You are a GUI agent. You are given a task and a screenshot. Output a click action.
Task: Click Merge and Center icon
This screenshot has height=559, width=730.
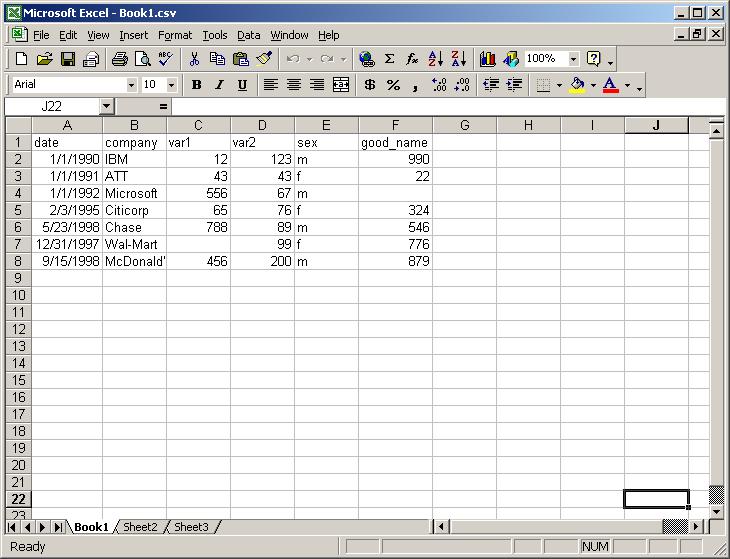click(x=341, y=85)
